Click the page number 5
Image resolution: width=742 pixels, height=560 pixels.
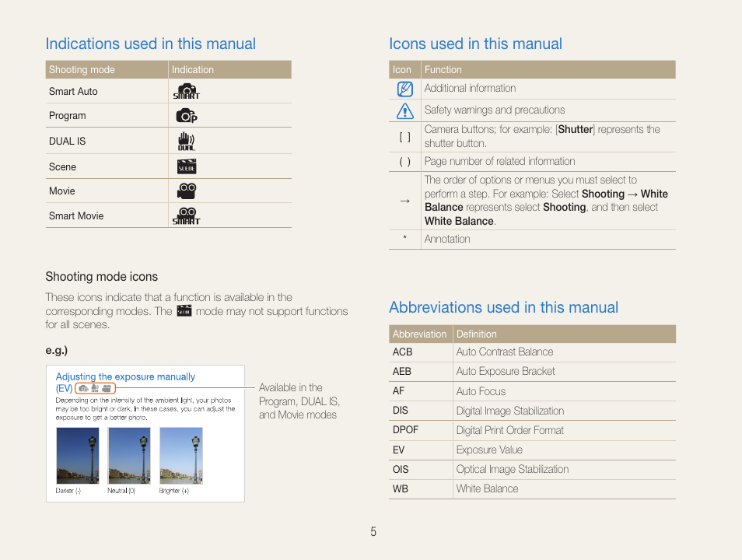click(x=373, y=531)
